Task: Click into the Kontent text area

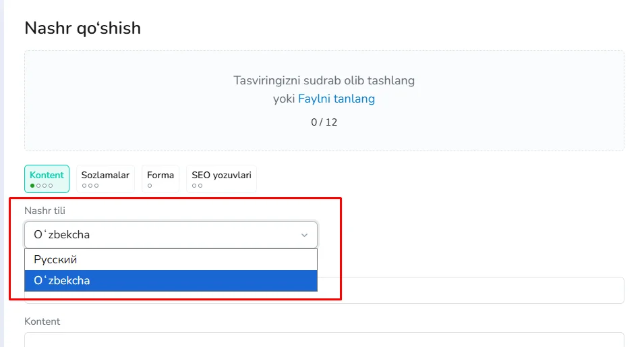Action: coord(324,340)
